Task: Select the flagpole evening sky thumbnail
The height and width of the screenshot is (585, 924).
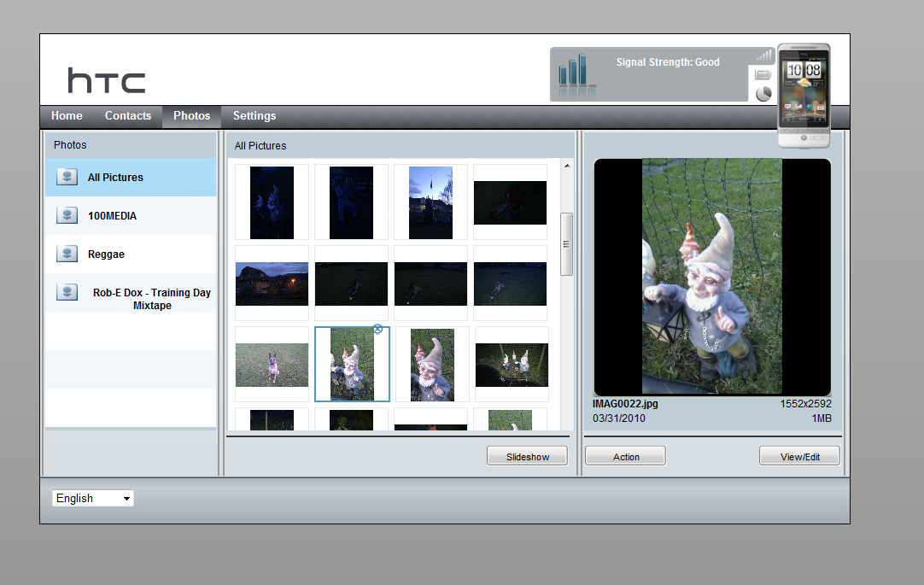Action: [x=430, y=202]
